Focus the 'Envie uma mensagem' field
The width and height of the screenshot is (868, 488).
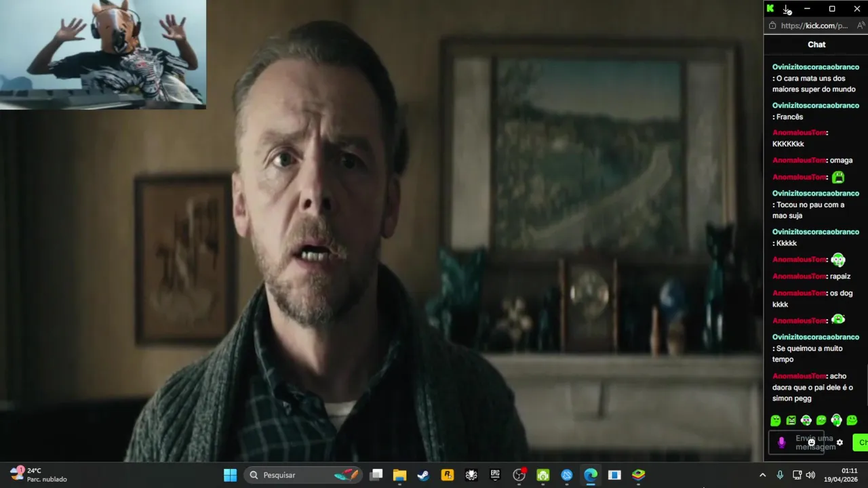[796, 443]
